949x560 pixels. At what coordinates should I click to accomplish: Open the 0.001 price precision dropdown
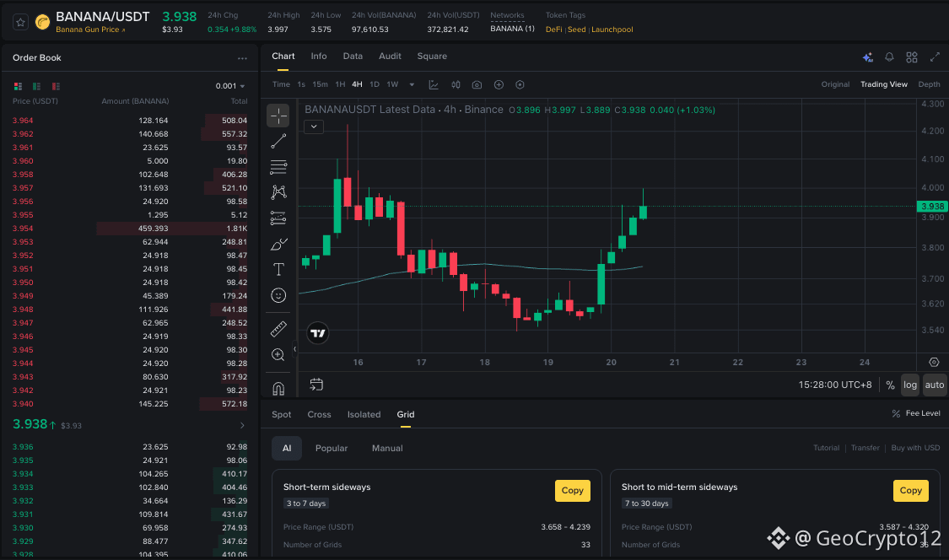tap(230, 86)
